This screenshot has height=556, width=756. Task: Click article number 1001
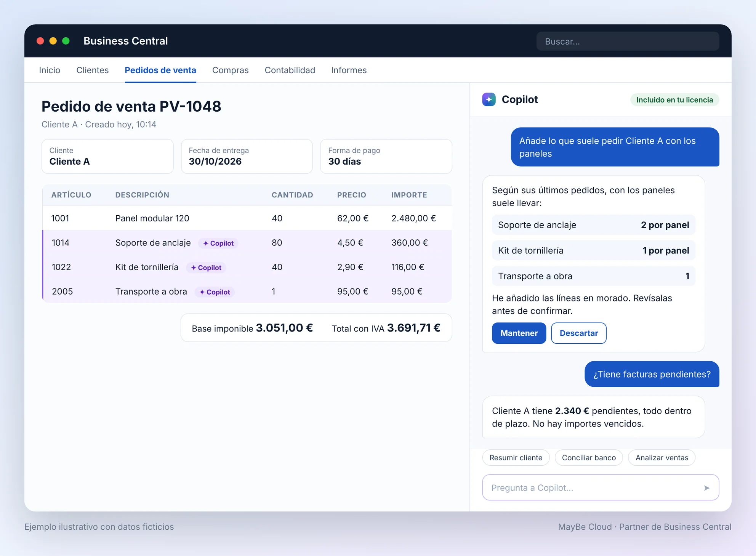point(60,218)
